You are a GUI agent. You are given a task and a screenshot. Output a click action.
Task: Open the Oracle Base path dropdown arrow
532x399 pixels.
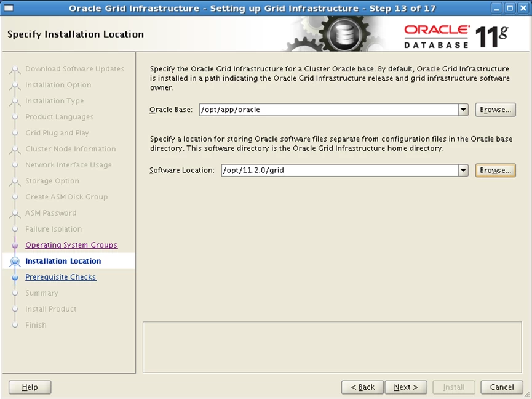tap(463, 110)
